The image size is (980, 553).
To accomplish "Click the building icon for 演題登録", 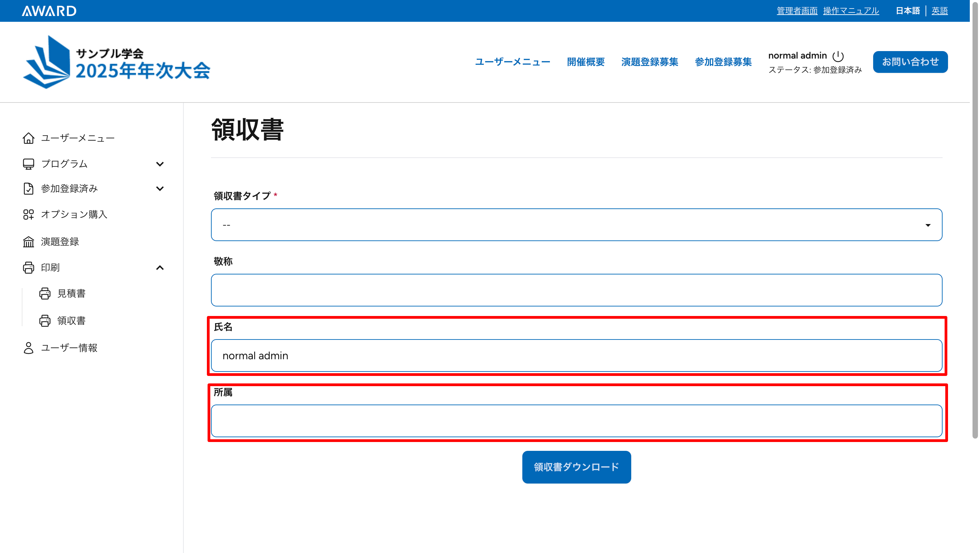I will [x=29, y=242].
